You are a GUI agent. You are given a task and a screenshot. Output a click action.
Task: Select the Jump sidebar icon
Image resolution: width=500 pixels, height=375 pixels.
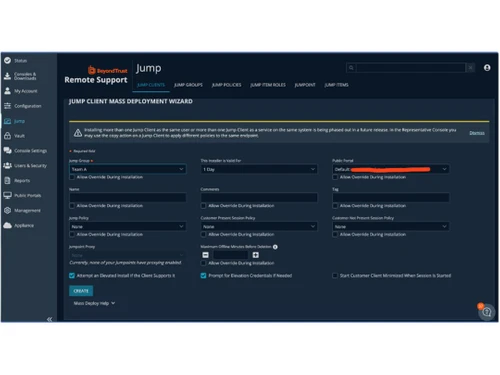tap(7, 121)
